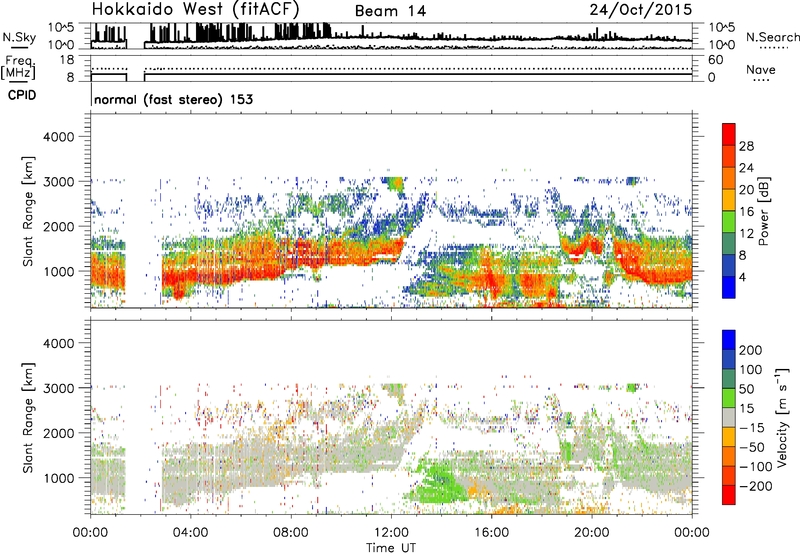The image size is (800, 554).
Task: Click the 'N.Sky' legend label
Action: pos(19,37)
